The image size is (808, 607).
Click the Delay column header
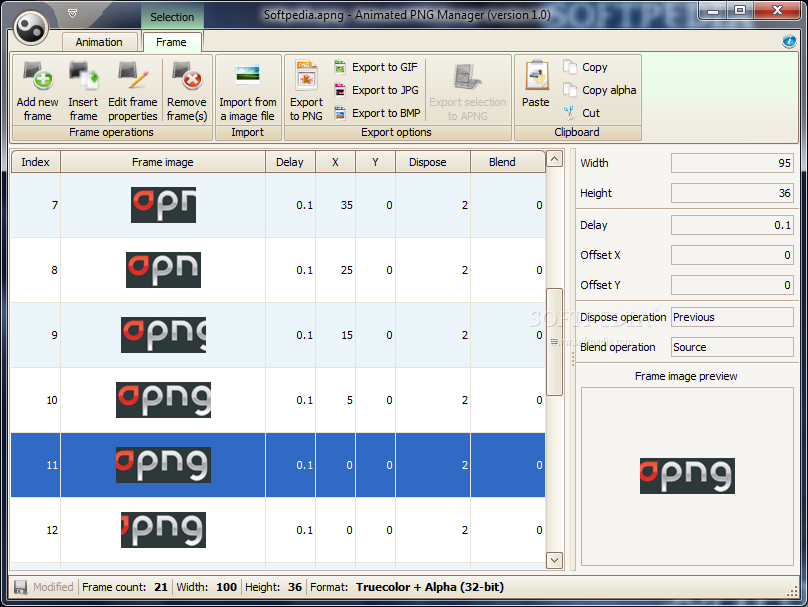click(x=290, y=162)
